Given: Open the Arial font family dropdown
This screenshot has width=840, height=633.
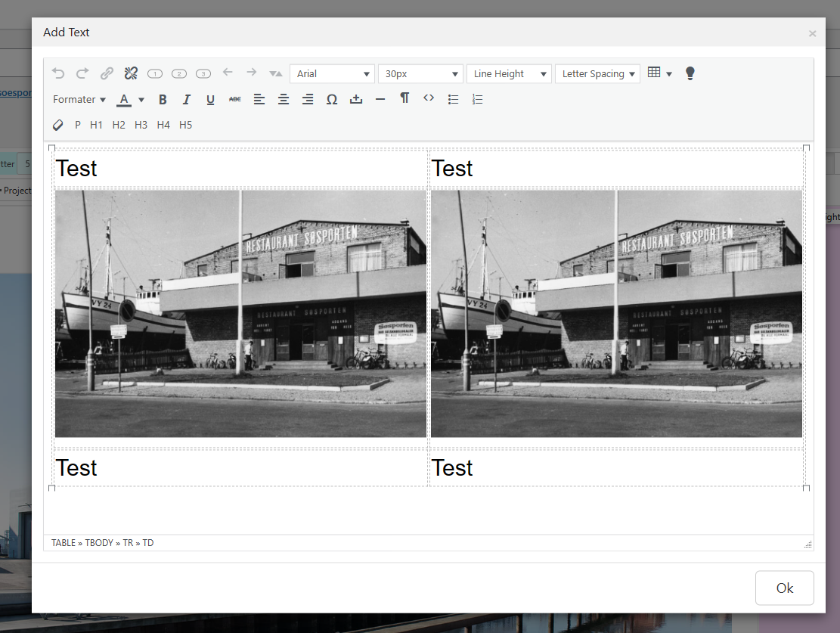Looking at the screenshot, I should point(332,73).
